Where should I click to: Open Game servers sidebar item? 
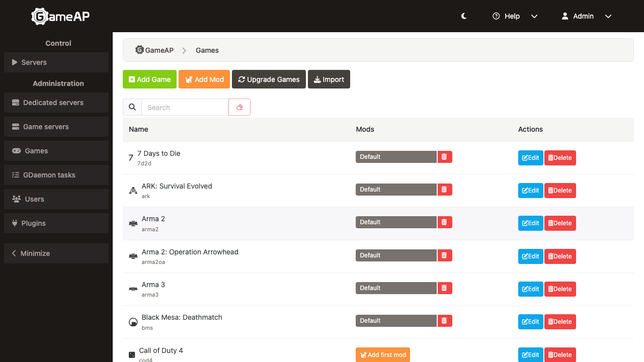(56, 127)
